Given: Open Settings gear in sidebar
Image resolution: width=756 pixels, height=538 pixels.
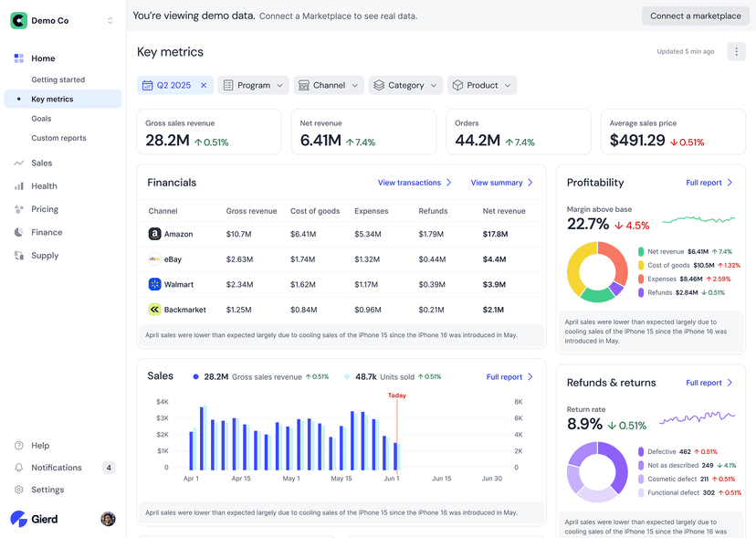Looking at the screenshot, I should [x=19, y=490].
